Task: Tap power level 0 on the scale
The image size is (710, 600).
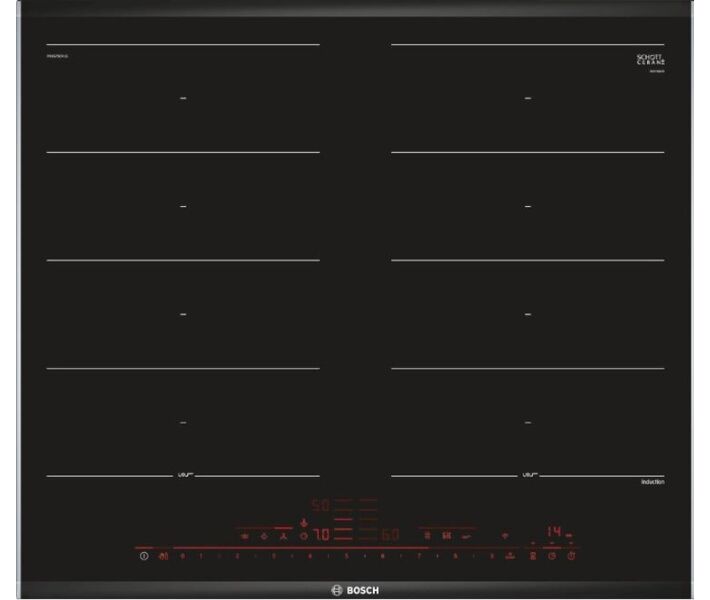Action: coord(183,555)
